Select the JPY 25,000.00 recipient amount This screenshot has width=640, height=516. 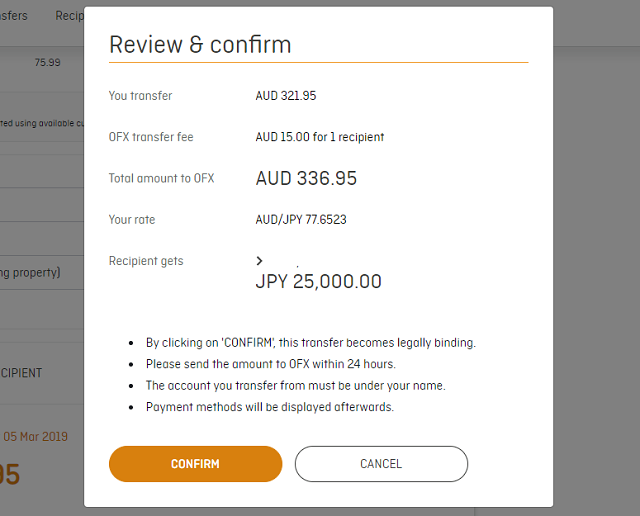pyautogui.click(x=318, y=282)
